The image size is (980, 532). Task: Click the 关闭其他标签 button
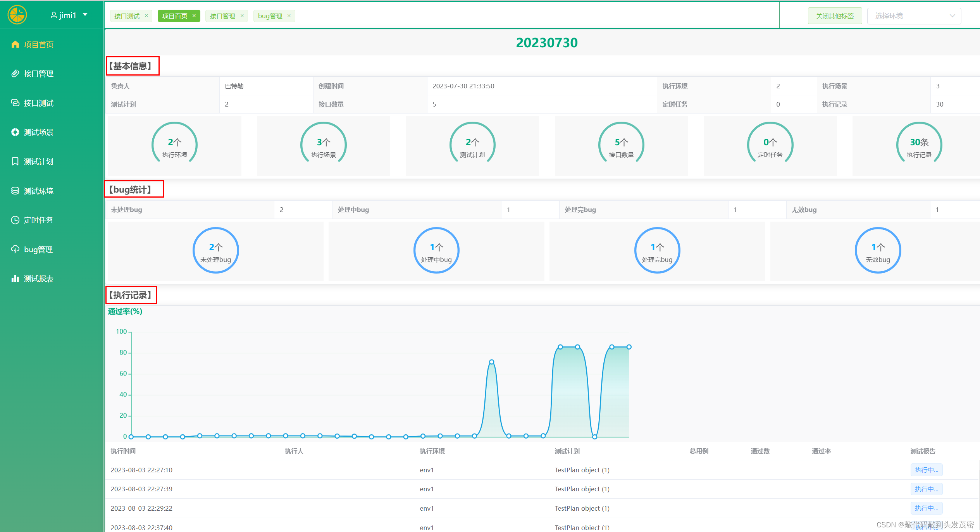[x=835, y=16]
